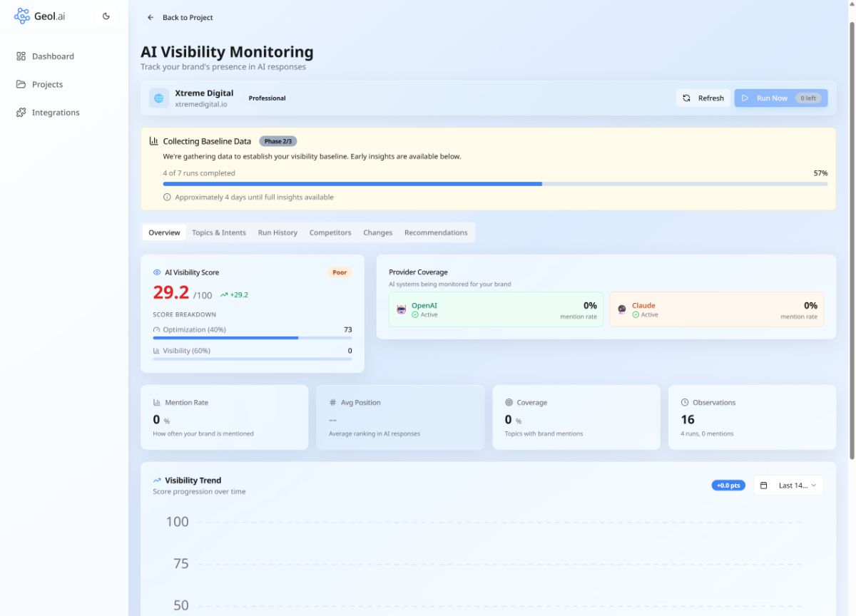Open the Last 14 days dropdown
The image size is (856, 616).
pos(788,486)
